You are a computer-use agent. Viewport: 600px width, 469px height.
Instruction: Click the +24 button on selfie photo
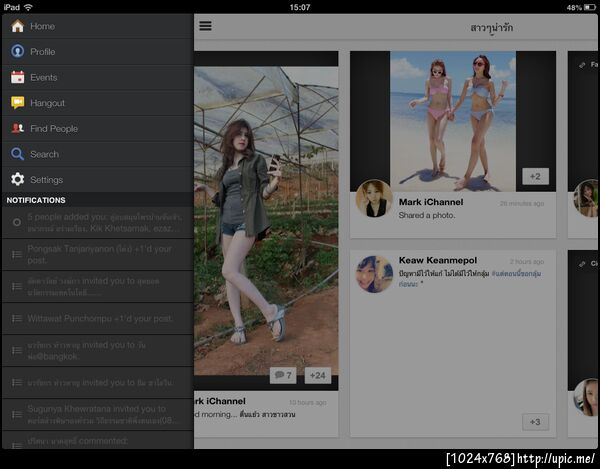pos(318,375)
